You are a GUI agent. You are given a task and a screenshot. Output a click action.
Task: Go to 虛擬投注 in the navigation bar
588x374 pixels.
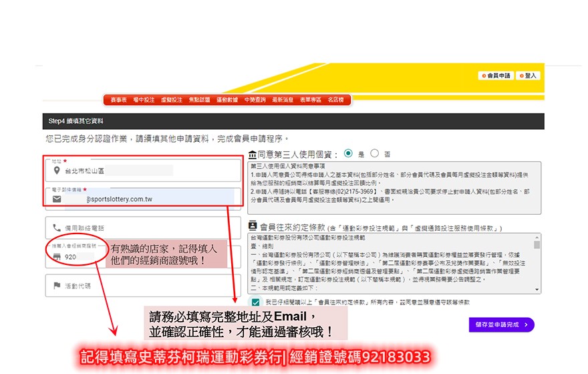(171, 100)
